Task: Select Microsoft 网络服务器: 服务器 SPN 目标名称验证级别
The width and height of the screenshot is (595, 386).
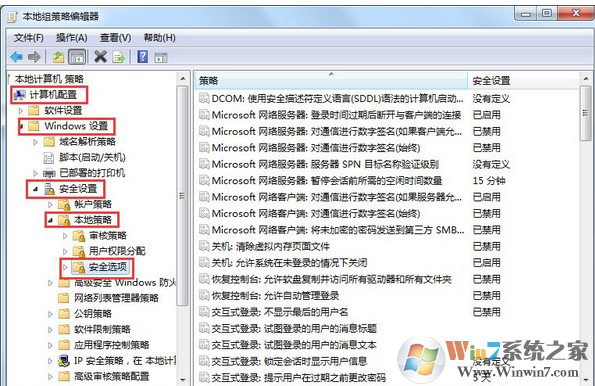Action: pos(325,164)
